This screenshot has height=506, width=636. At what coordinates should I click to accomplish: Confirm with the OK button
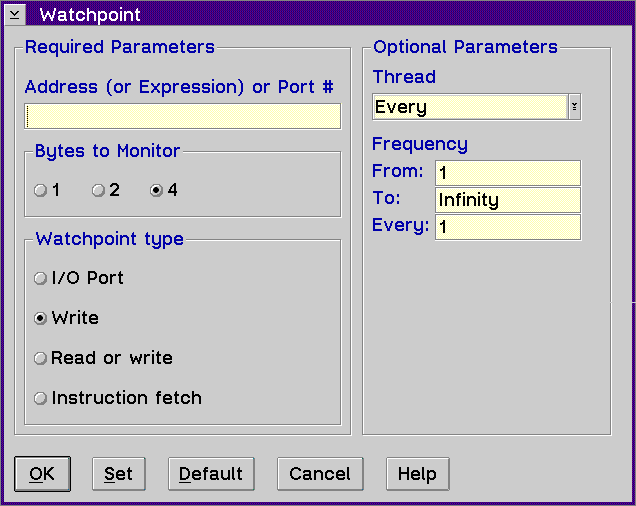pos(42,474)
